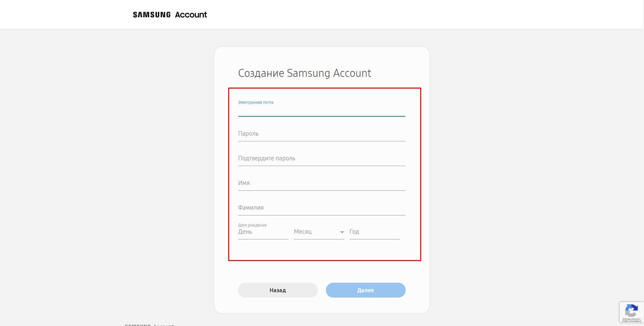This screenshot has width=644, height=326.
Task: Select the Подтвердите пароль field
Action: tap(321, 159)
